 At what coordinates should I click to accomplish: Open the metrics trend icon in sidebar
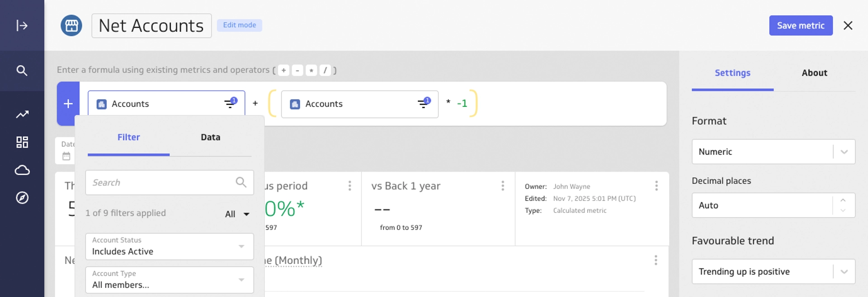pyautogui.click(x=22, y=114)
